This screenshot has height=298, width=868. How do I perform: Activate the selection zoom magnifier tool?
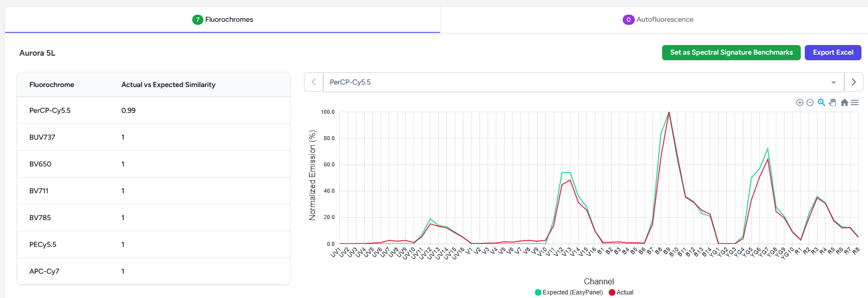821,102
